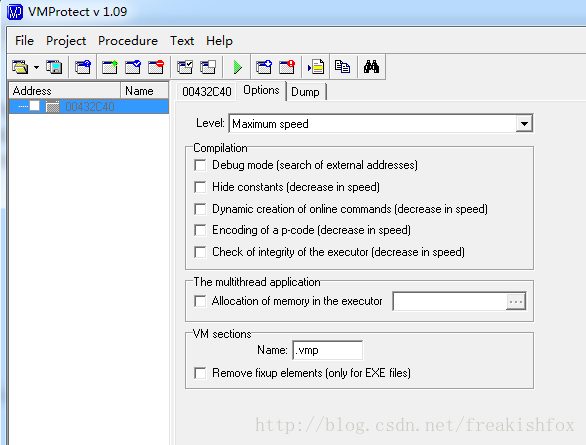Click the procedure icon in row 00432C40
This screenshot has width=586, height=445.
tap(53, 107)
